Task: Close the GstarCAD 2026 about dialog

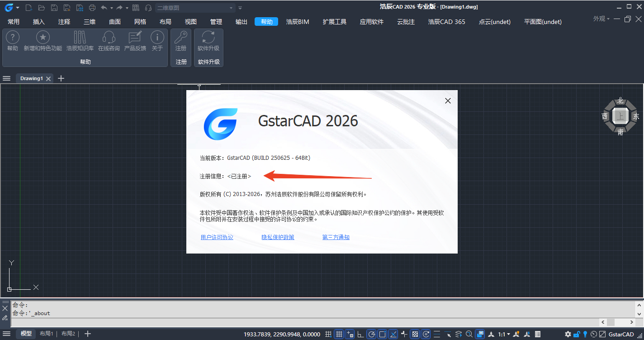Action: pos(448,101)
